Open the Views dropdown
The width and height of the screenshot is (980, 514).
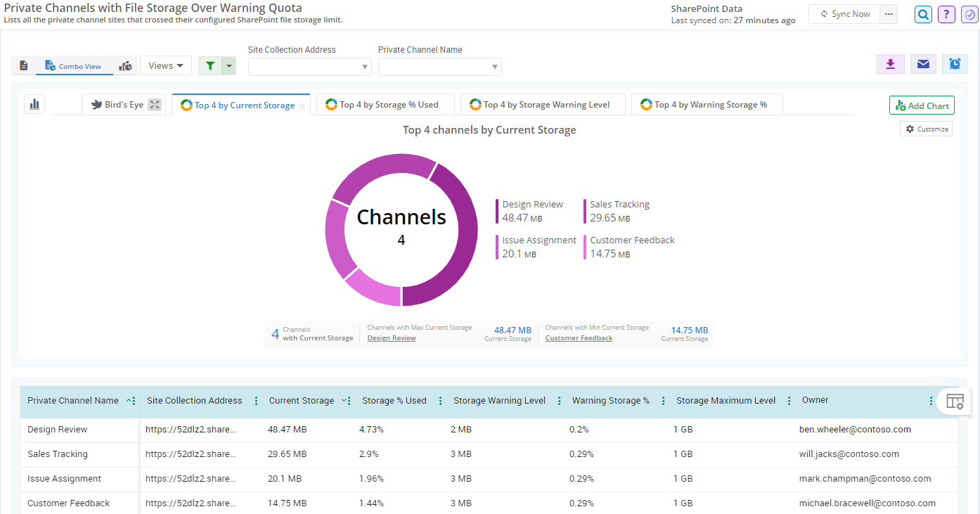point(166,66)
